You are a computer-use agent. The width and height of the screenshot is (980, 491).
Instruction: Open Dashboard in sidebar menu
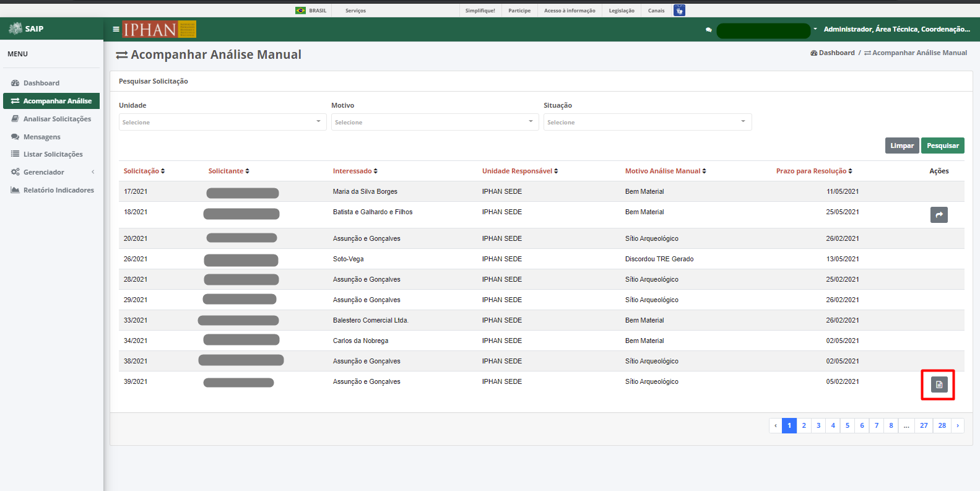coord(51,83)
